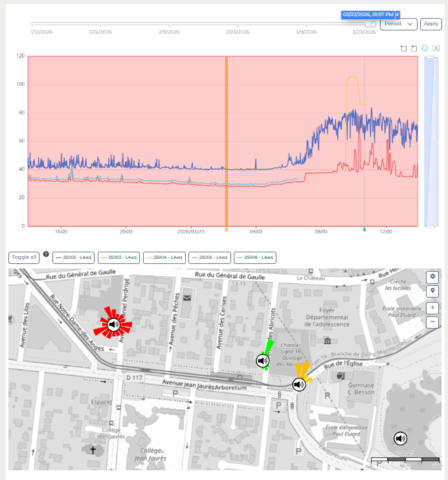Click the speaker marker in the park

[401, 439]
